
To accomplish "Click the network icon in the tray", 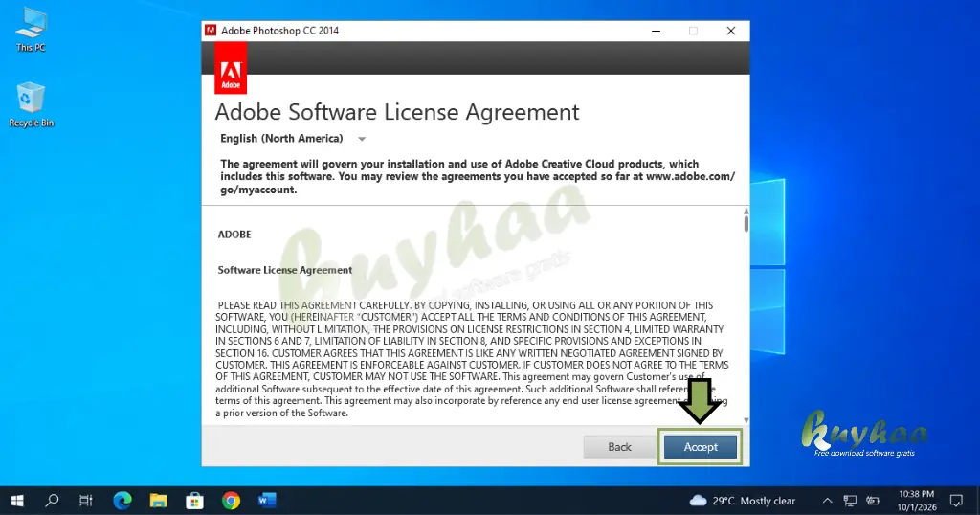I will [x=850, y=501].
